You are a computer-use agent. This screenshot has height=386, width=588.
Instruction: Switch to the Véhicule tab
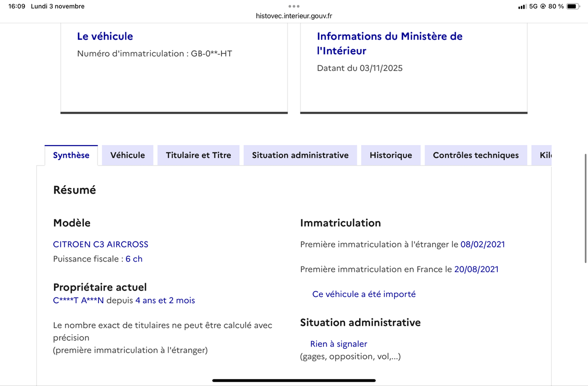pos(127,155)
